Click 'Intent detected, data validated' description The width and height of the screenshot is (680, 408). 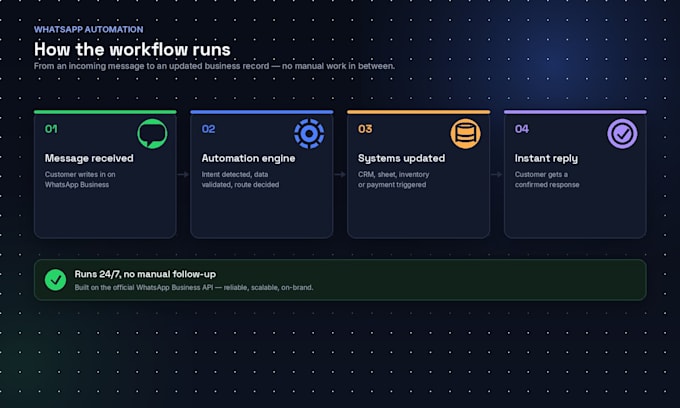click(240, 180)
